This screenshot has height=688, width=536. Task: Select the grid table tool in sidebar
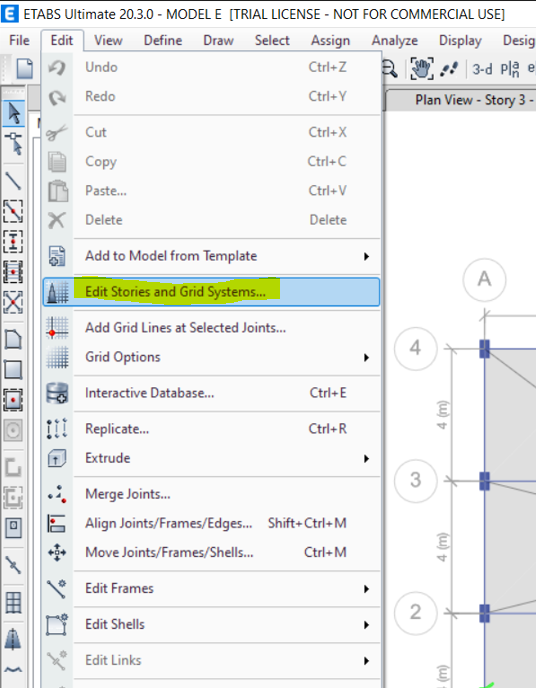tap(13, 602)
